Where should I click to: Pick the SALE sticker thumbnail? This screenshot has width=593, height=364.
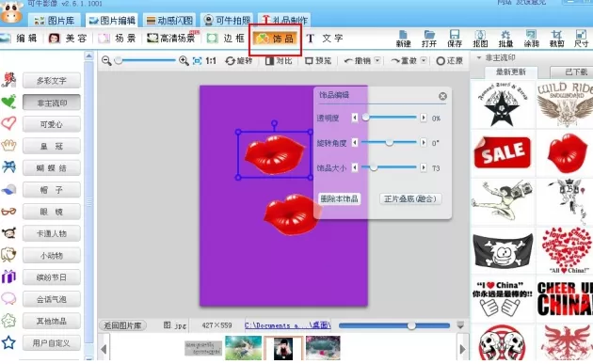pos(503,152)
